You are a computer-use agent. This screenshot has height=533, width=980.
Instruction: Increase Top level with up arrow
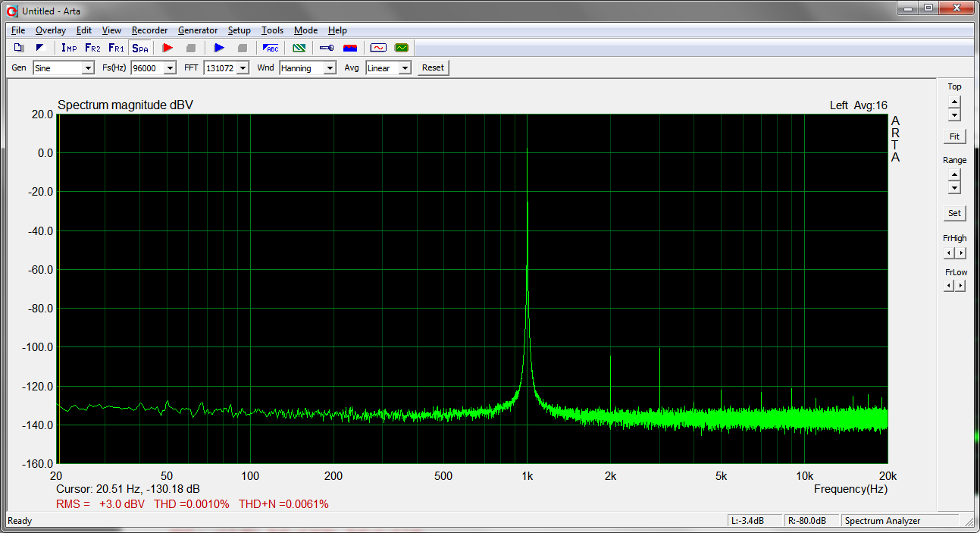tap(954, 102)
